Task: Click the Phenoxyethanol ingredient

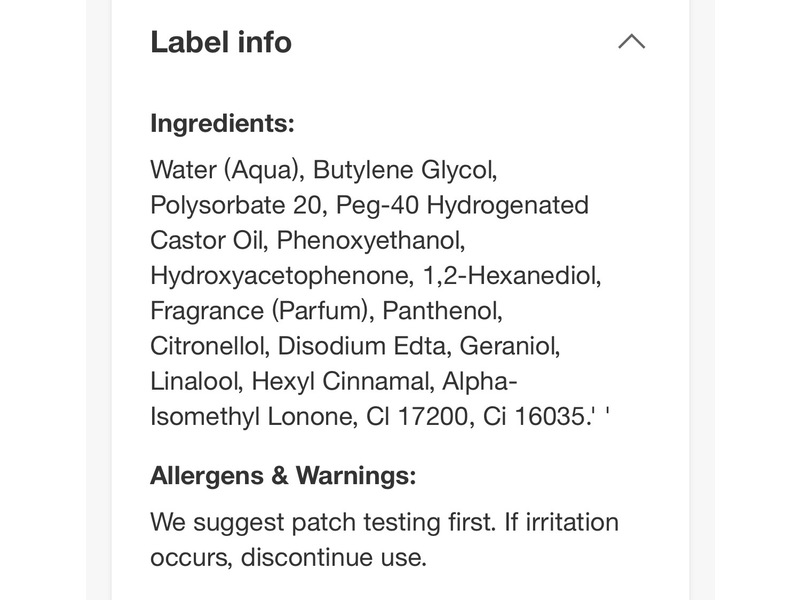Action: click(372, 240)
